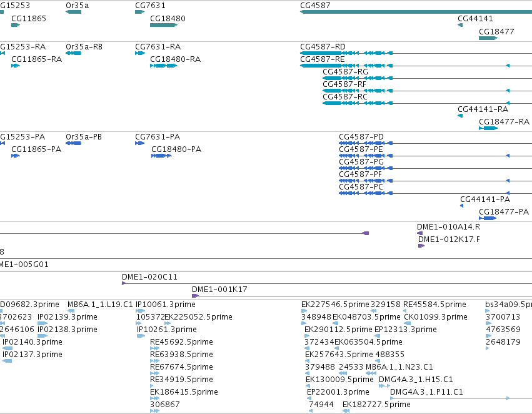Click EST RE63938.5prime
Image resolution: width=532 pixels, height=414 pixels.
tap(154, 361)
